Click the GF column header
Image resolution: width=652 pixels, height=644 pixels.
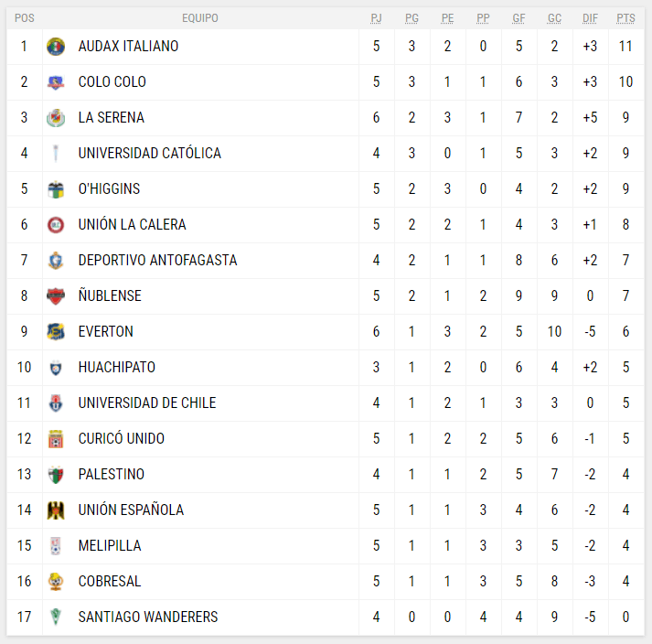pos(518,18)
